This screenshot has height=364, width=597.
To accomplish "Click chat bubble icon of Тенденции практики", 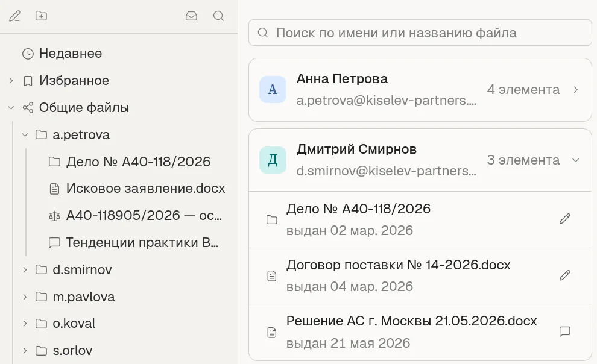I will [54, 243].
